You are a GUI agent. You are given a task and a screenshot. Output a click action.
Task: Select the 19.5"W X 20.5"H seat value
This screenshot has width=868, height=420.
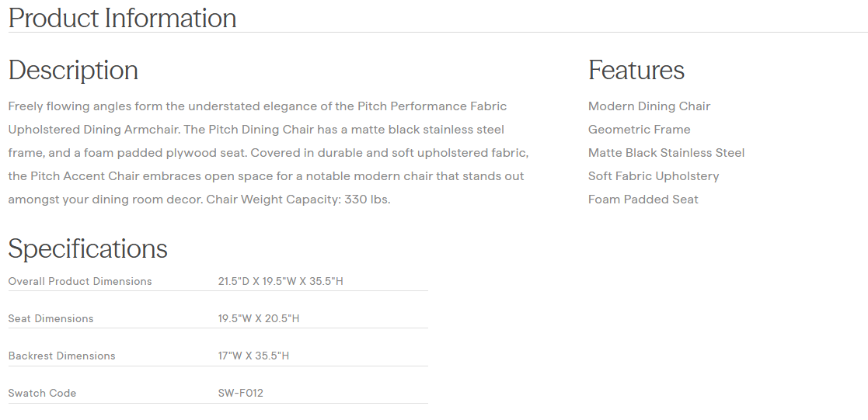pos(258,318)
